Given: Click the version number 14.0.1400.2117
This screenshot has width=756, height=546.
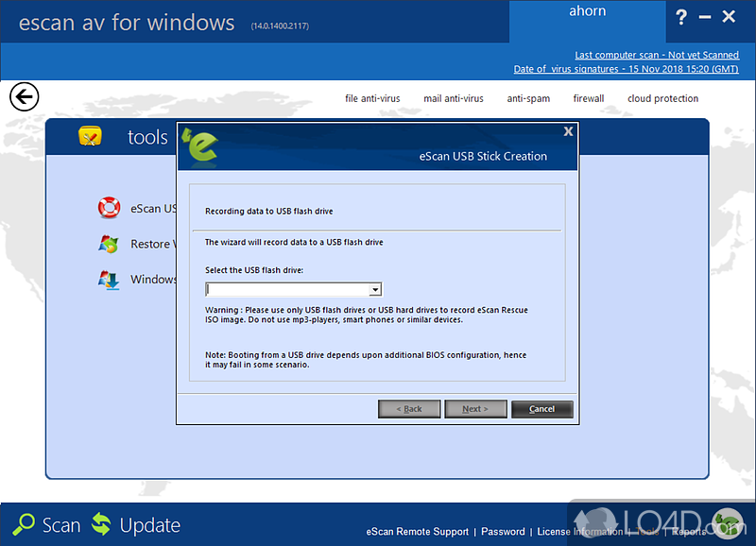Looking at the screenshot, I should tap(280, 26).
